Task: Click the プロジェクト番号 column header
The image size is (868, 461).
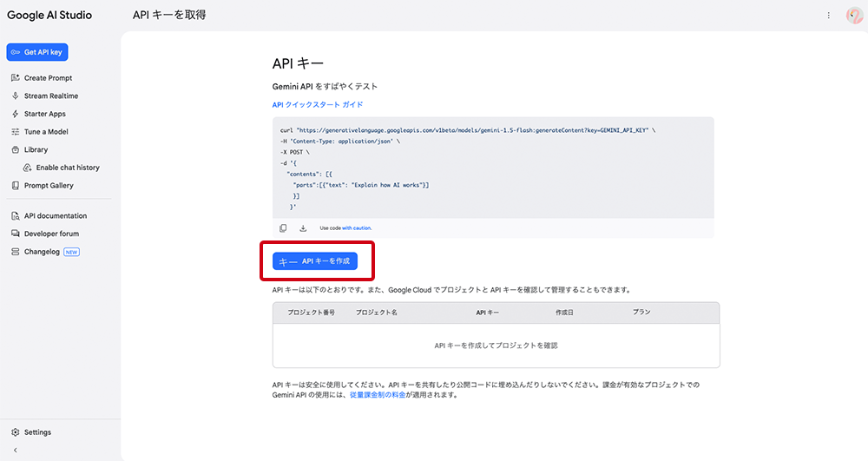Action: point(311,313)
